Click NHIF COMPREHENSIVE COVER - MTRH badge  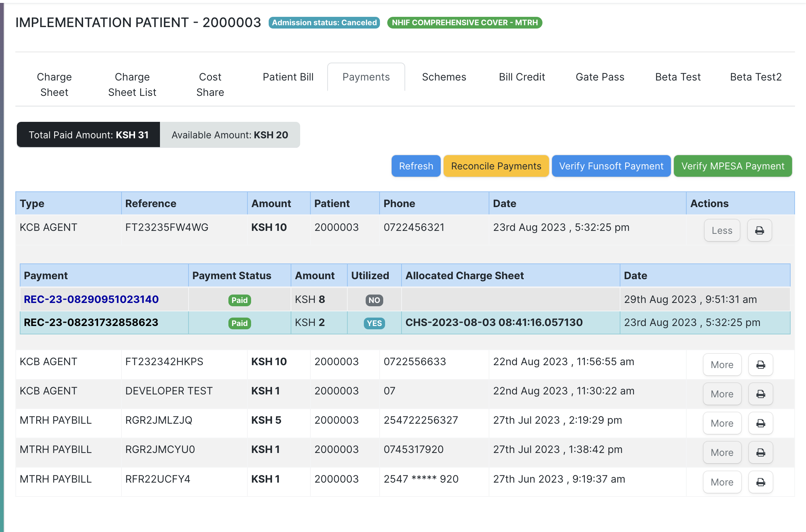(x=465, y=23)
